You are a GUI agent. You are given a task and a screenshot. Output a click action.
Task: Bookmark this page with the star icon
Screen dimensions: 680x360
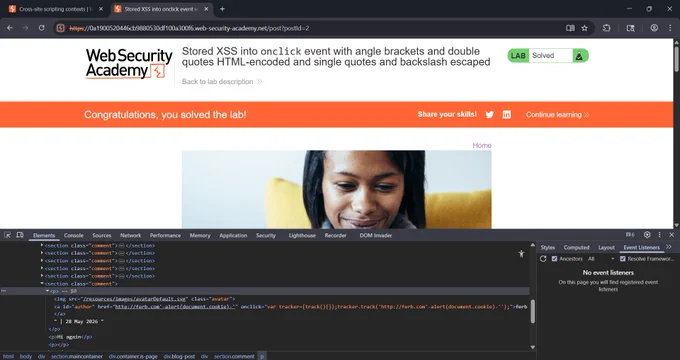[585, 28]
